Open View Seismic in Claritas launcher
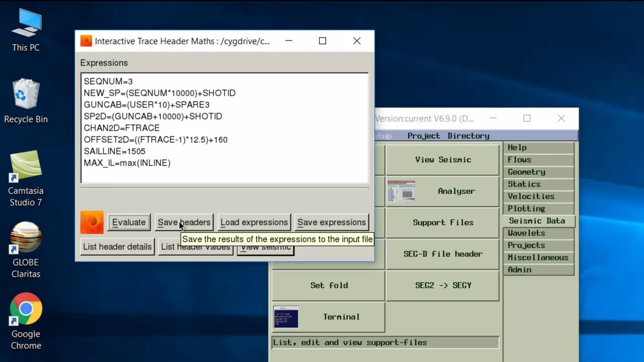 coord(443,159)
